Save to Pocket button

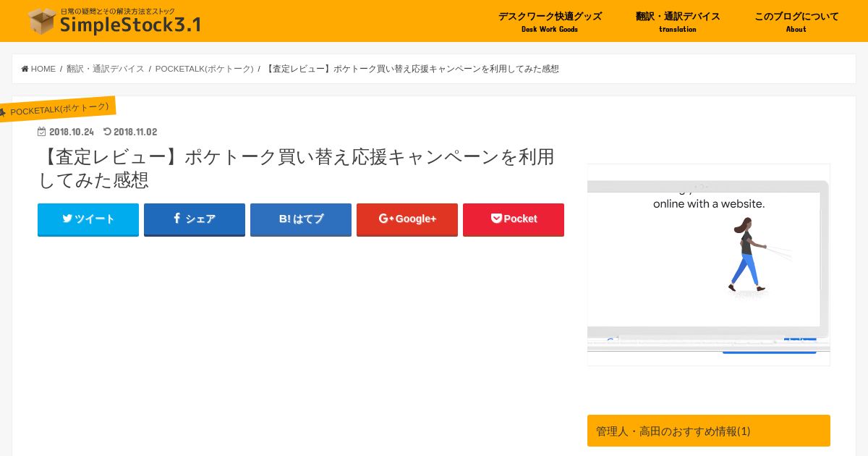(514, 219)
